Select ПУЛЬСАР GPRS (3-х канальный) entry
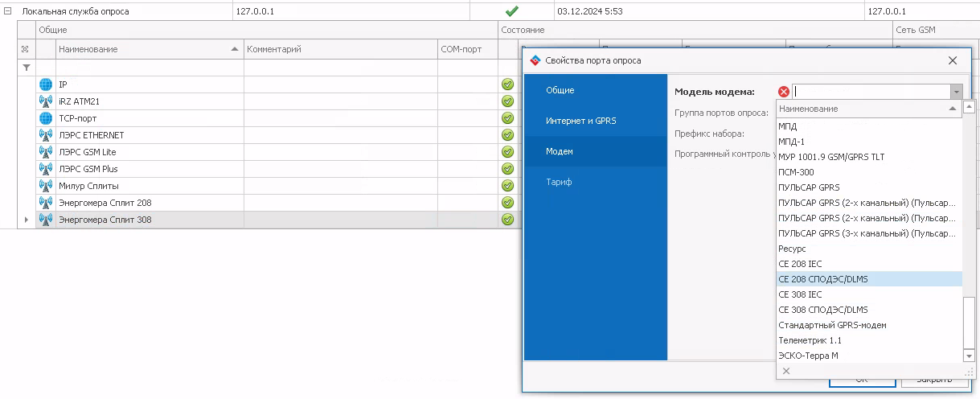Screen dimensions: 980x399 pyautogui.click(x=869, y=233)
